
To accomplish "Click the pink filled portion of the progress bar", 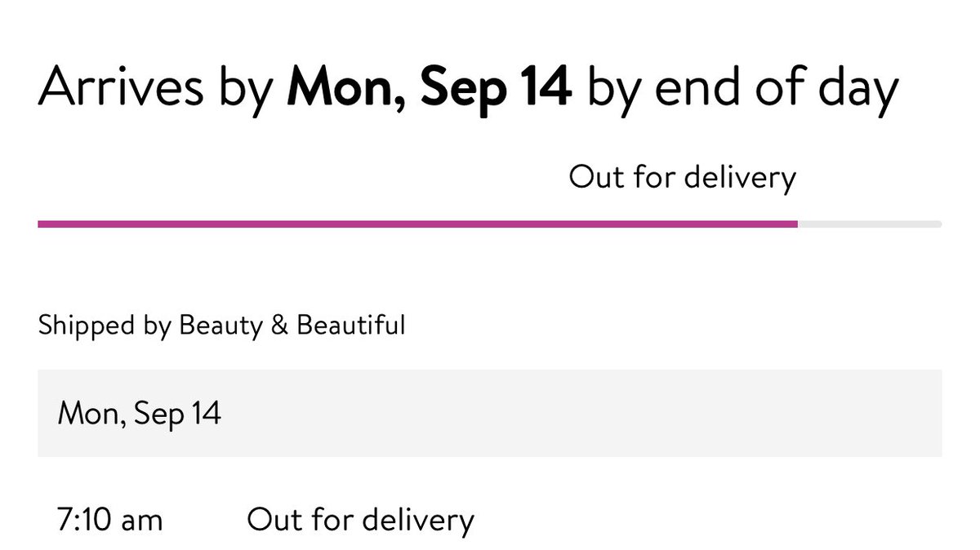I will pyautogui.click(x=417, y=224).
